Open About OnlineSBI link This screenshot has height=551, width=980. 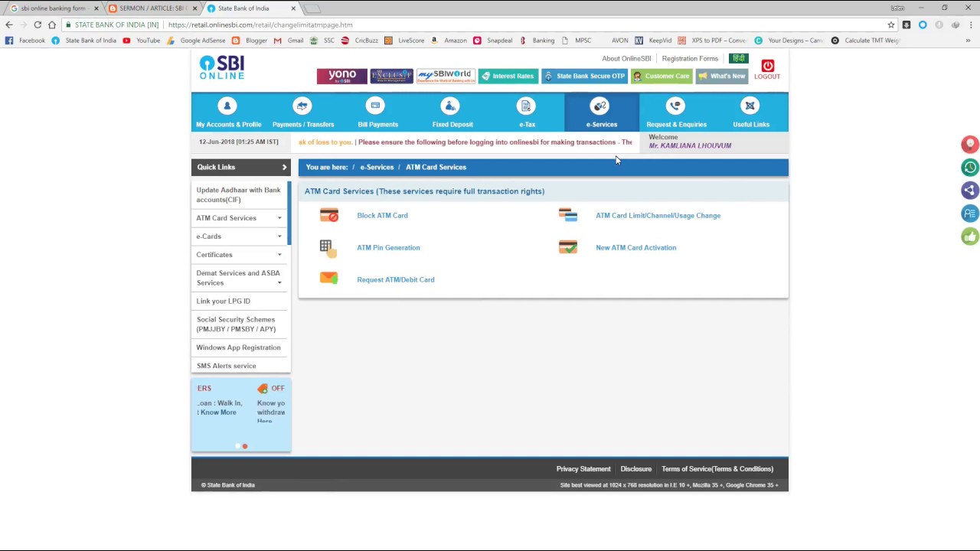pyautogui.click(x=626, y=58)
